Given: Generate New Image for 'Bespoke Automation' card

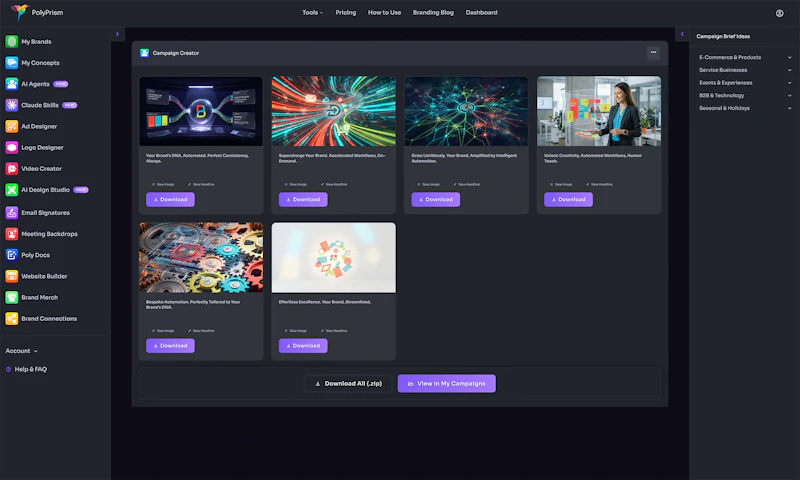Looking at the screenshot, I should click(163, 331).
